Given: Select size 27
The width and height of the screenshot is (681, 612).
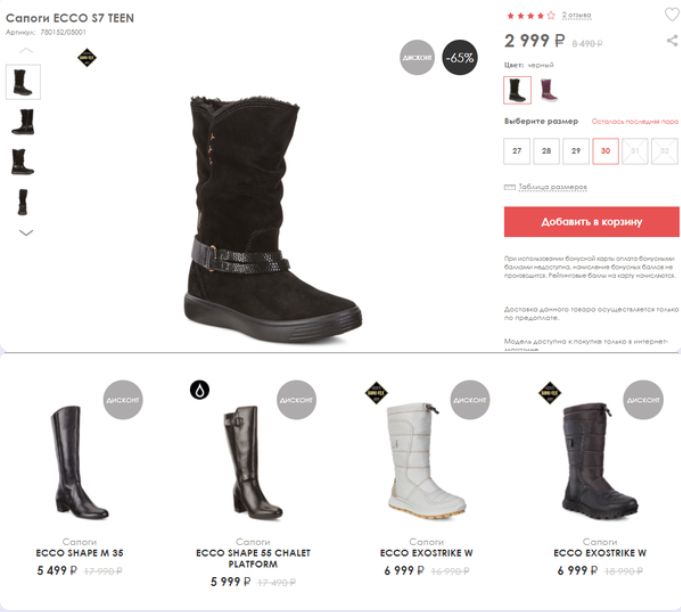Looking at the screenshot, I should [x=517, y=151].
